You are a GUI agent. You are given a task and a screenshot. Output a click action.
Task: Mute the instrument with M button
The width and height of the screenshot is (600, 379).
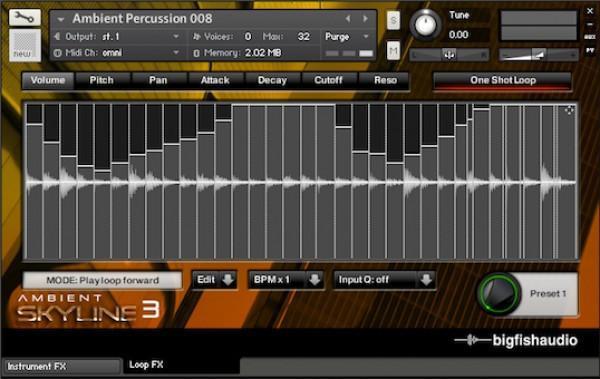(x=393, y=50)
